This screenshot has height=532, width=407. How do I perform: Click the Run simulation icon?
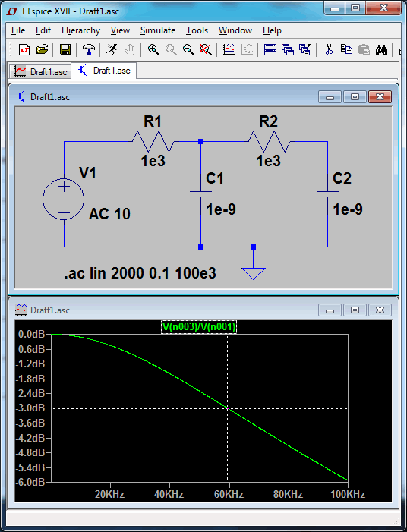coord(112,49)
